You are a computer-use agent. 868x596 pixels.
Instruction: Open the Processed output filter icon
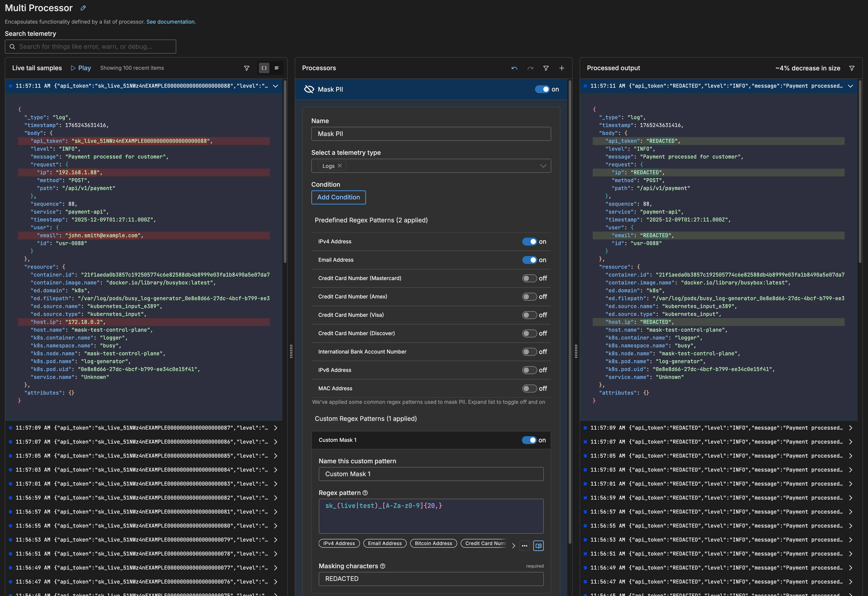[852, 68]
